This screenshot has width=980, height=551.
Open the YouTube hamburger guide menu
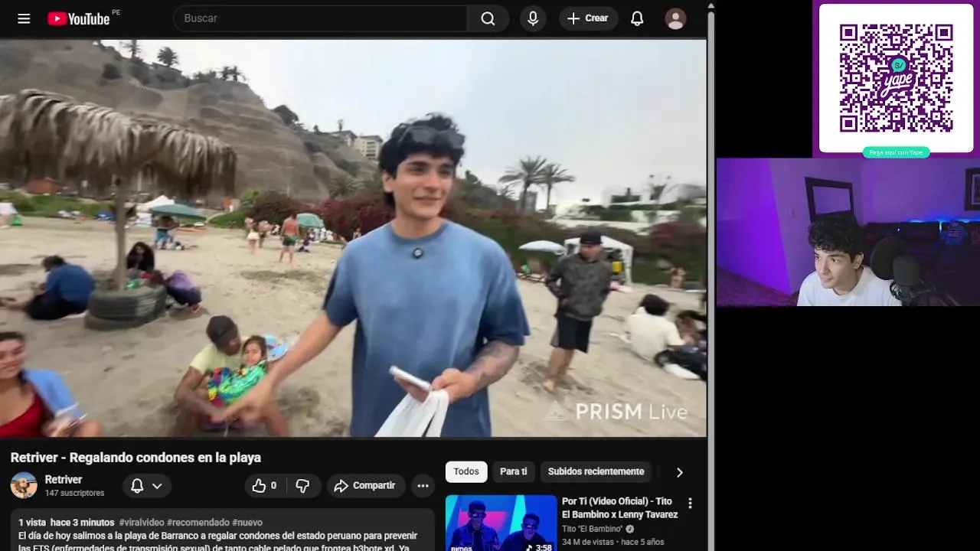click(24, 18)
